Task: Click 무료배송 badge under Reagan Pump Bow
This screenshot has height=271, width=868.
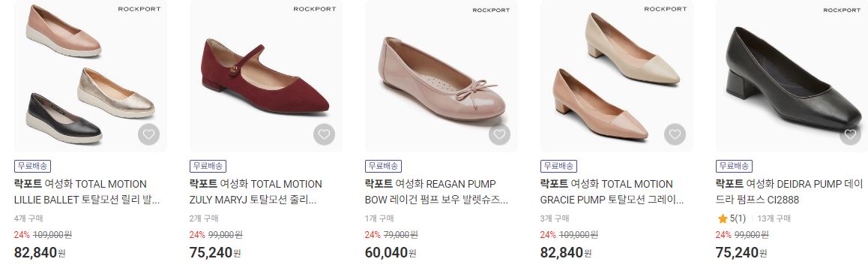Action: click(383, 166)
